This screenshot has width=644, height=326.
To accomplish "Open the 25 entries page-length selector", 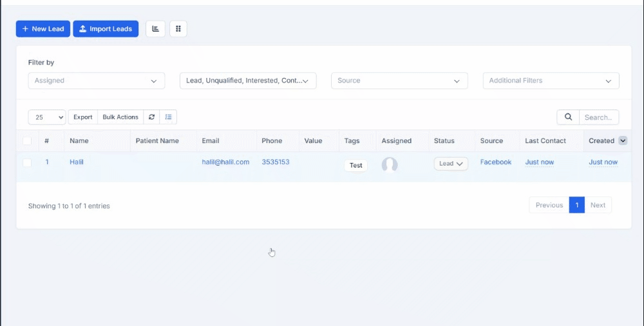I will coord(47,117).
